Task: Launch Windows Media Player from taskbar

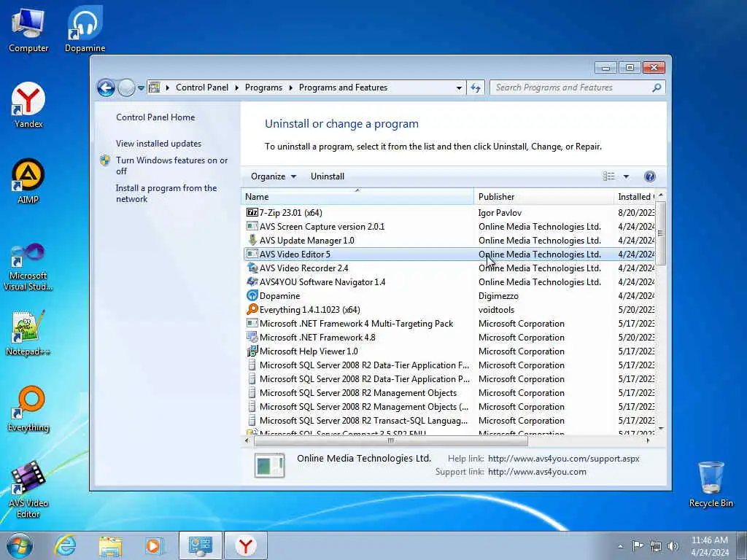Action: point(155,545)
